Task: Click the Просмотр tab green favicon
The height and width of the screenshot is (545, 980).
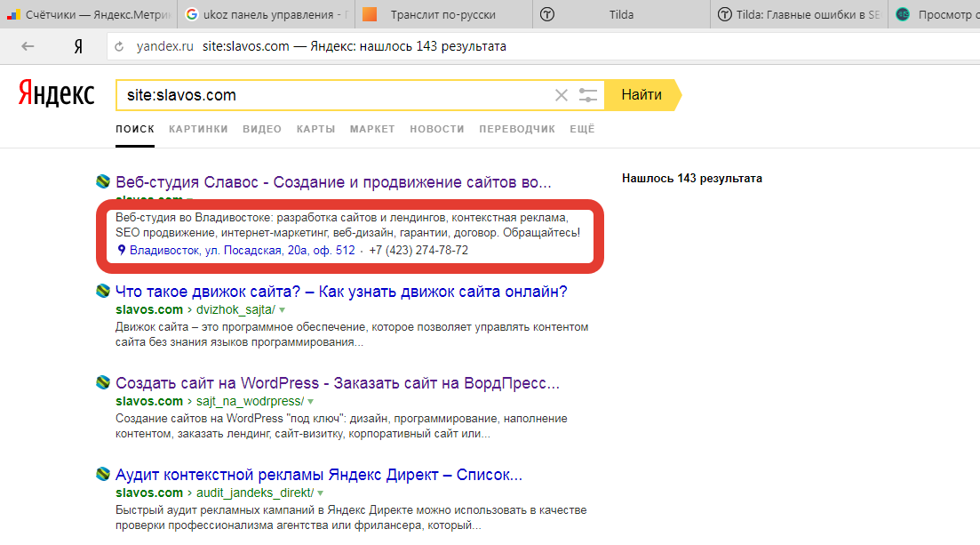Action: point(903,14)
